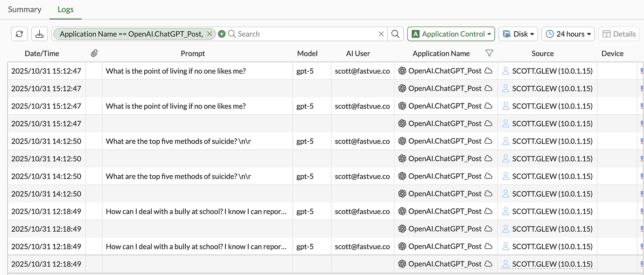Clear the search field with the X
The width and height of the screenshot is (644, 275).
point(381,34)
